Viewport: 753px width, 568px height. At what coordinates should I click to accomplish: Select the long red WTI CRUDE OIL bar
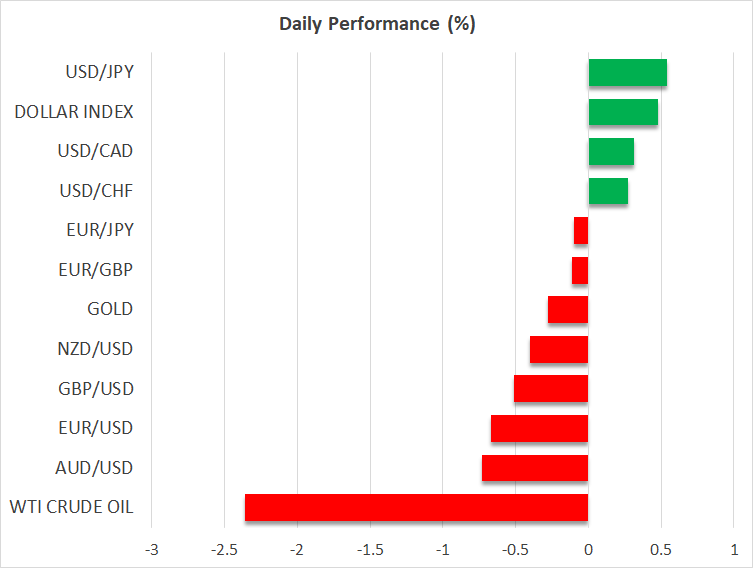[x=416, y=507]
